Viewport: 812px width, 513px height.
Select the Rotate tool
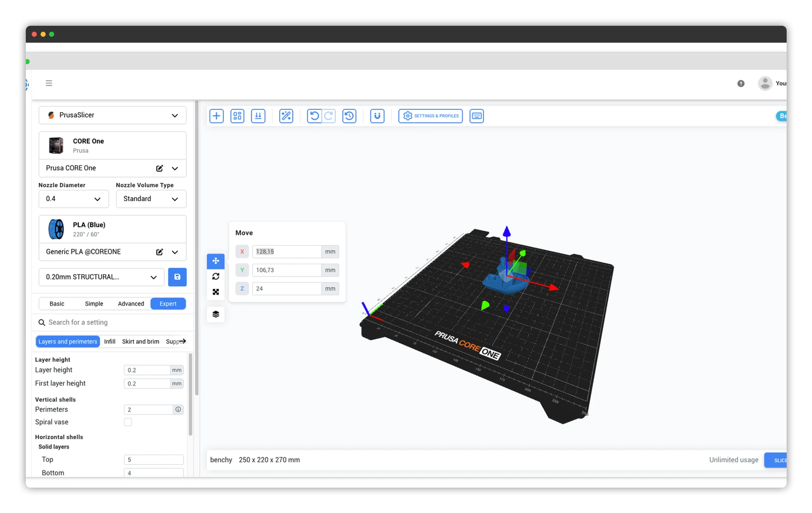click(x=216, y=276)
